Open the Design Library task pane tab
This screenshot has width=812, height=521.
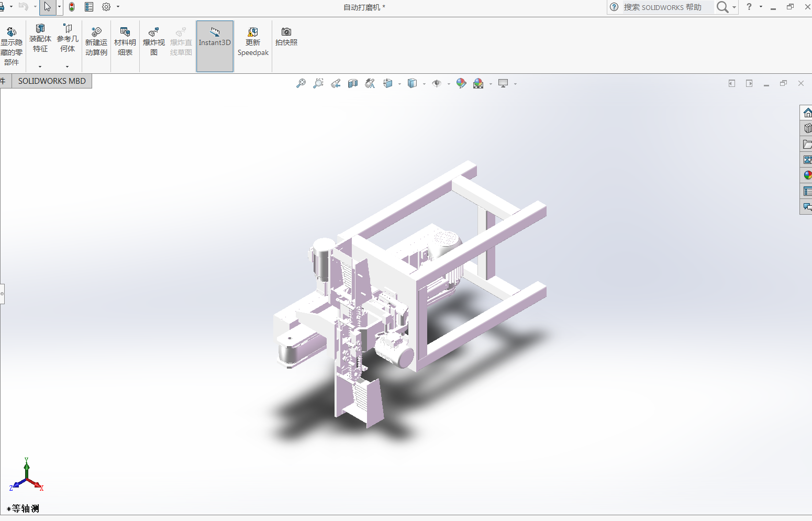tap(807, 128)
